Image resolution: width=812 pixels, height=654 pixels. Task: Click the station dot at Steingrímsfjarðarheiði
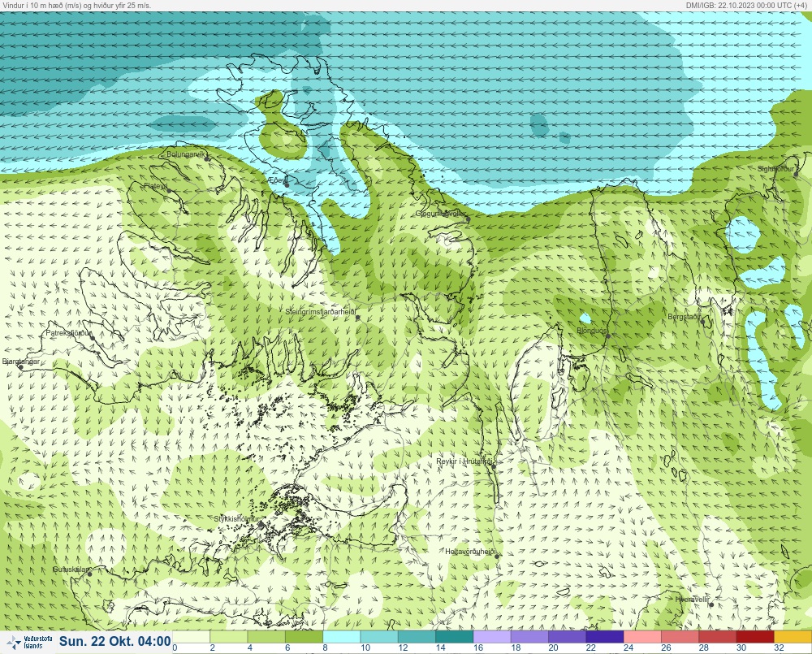(357, 318)
